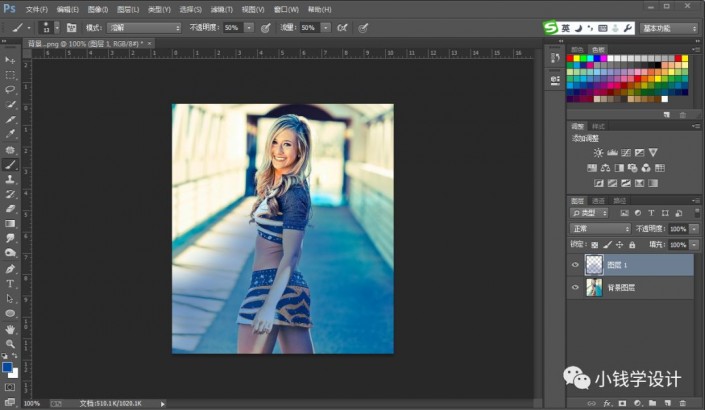The image size is (705, 410).
Task: Open the layer 不透明度 dropdown arrow
Action: pyautogui.click(x=694, y=229)
